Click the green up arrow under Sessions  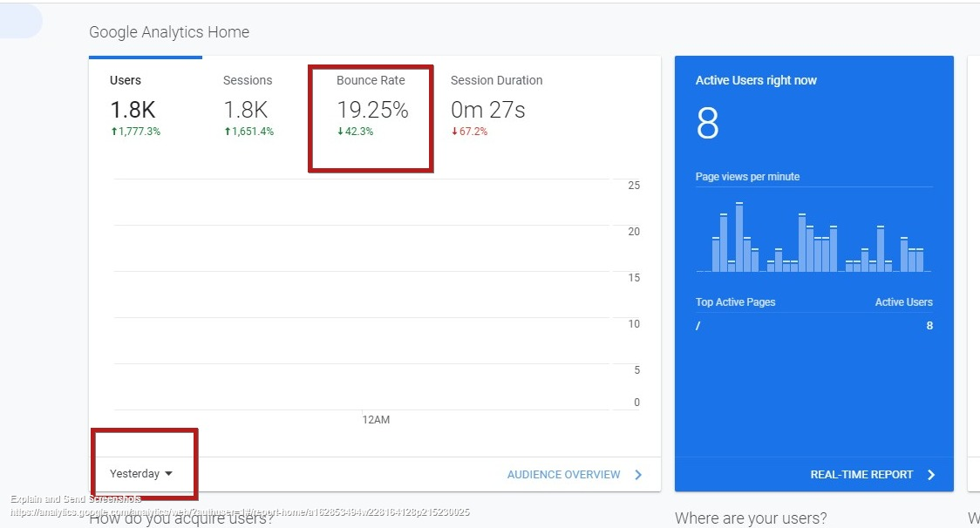tap(227, 132)
